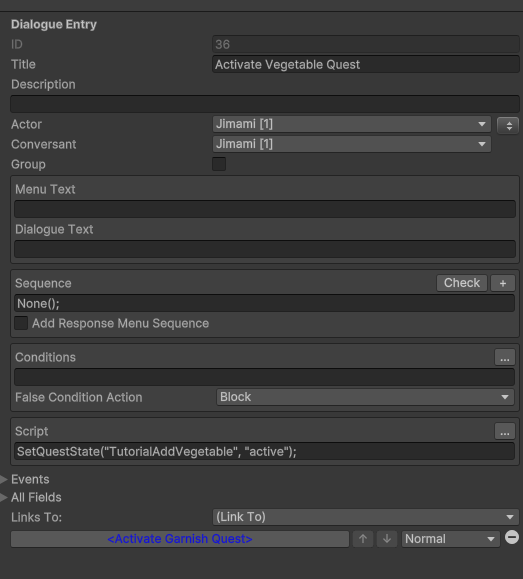The image size is (523, 579).
Task: Swap Actor and Conversant with the arrows button
Action: tap(508, 126)
